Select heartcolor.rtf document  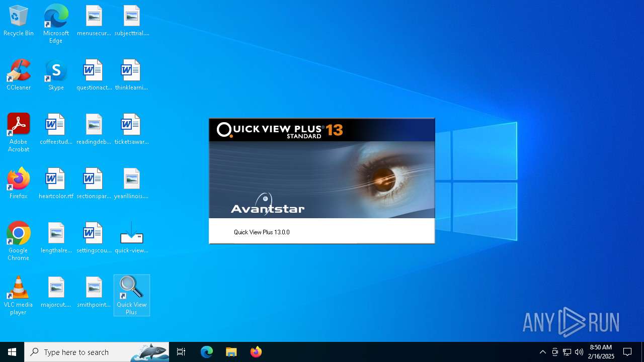click(x=56, y=184)
